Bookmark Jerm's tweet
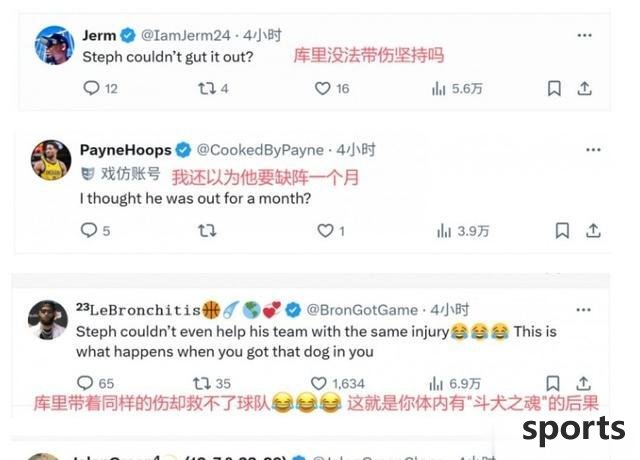 [554, 88]
